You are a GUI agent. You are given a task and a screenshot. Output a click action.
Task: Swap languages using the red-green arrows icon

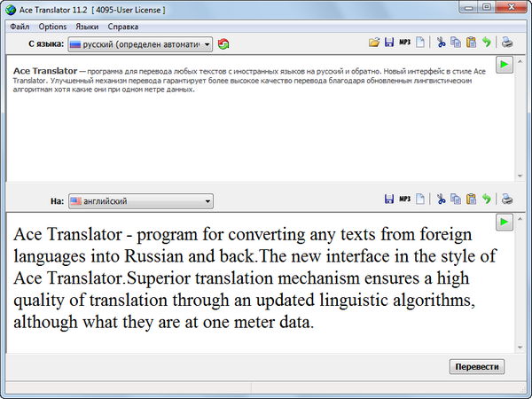[223, 43]
